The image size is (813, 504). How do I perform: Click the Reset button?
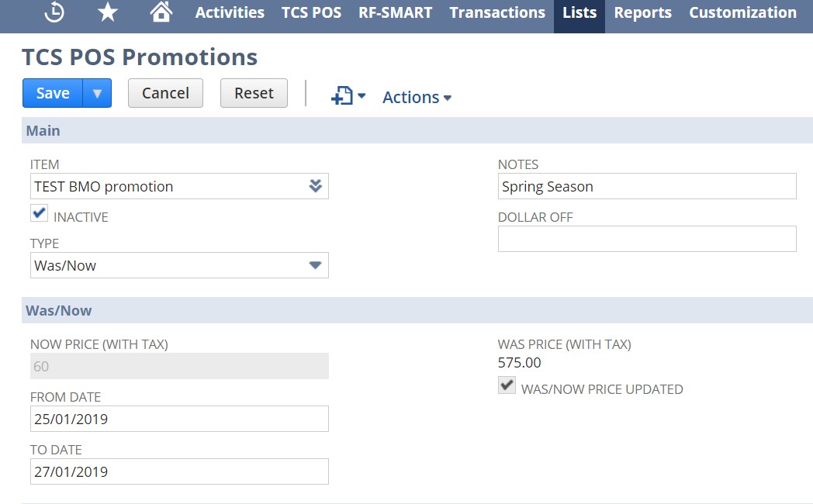click(x=254, y=92)
